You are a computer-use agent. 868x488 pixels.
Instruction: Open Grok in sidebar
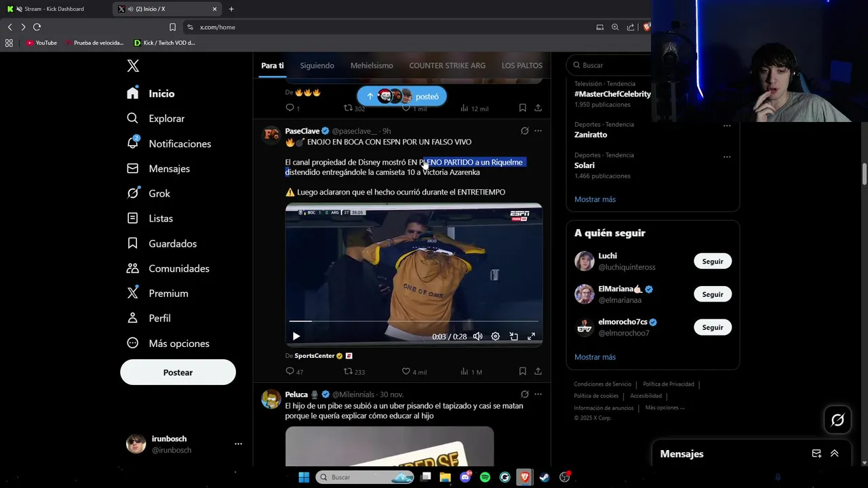point(149,193)
